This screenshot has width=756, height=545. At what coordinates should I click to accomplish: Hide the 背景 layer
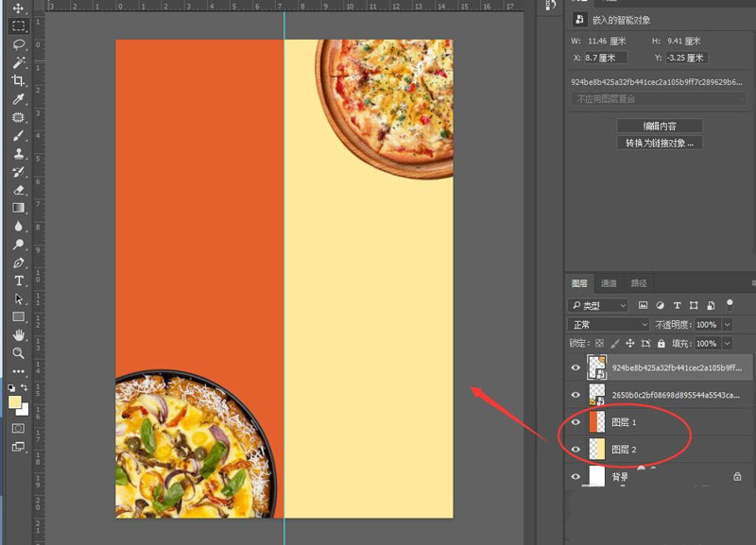click(576, 477)
